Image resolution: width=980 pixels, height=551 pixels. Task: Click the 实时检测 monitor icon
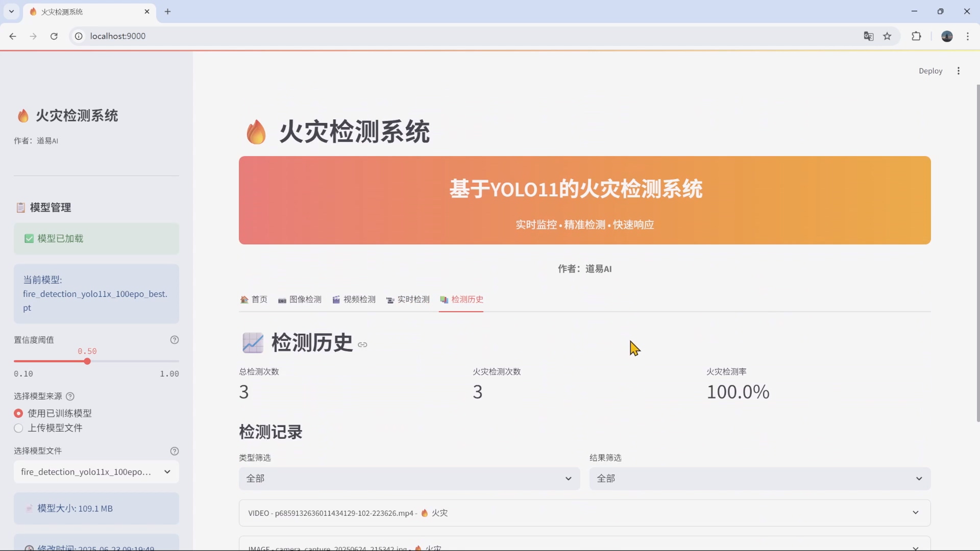[x=390, y=300]
